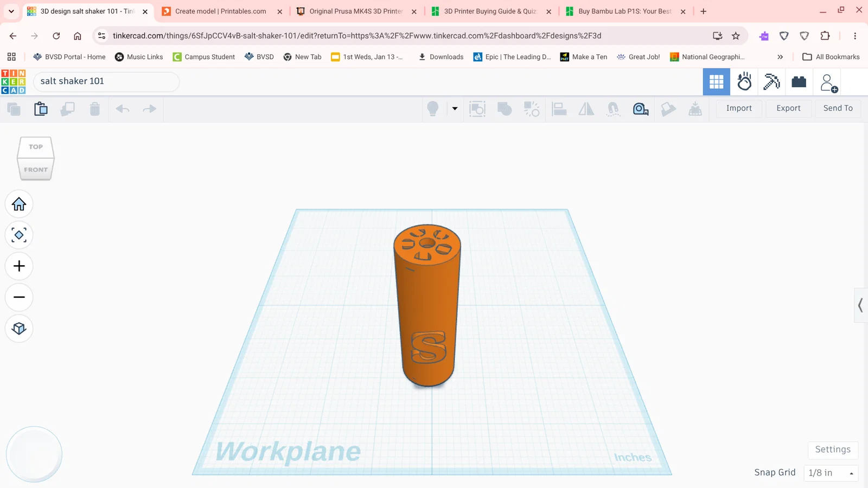The image size is (868, 488).
Task: Switch to 3D Printer Buying Guide tab
Action: (x=490, y=11)
